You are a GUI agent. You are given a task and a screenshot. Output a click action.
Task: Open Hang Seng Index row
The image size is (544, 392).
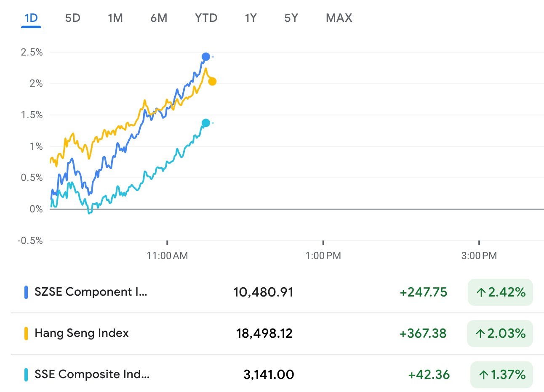[x=277, y=334]
